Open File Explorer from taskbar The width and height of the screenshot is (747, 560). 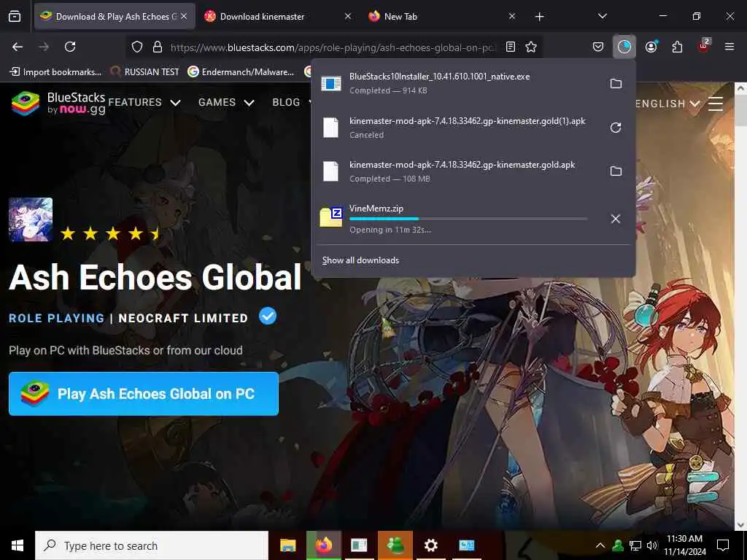coord(287,545)
